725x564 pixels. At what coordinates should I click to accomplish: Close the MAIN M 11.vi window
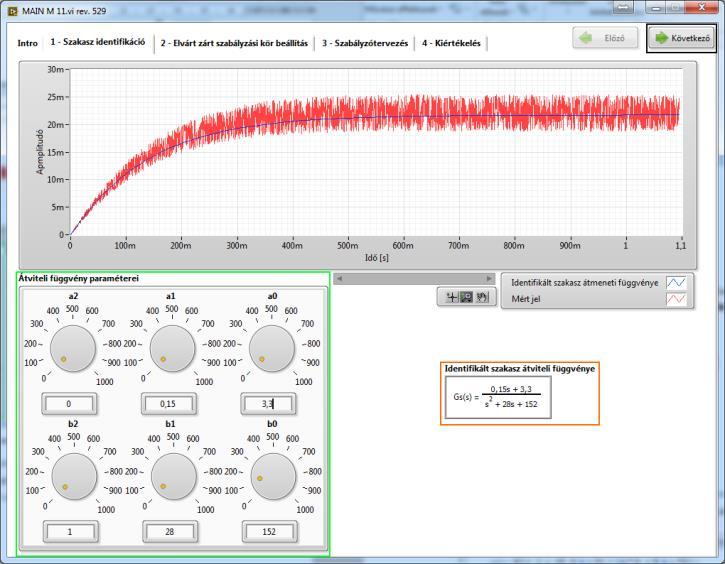(x=701, y=7)
